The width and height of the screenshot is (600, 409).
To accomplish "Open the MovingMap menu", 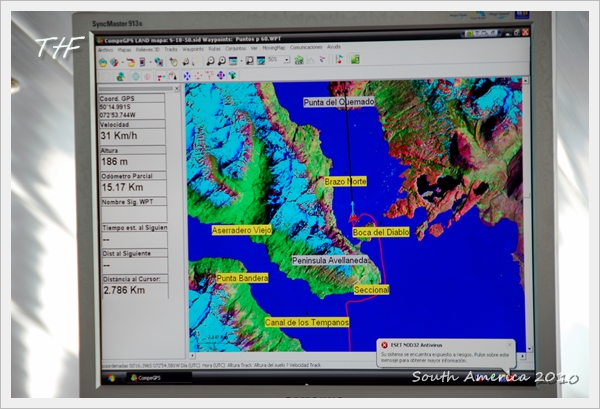I will [x=274, y=48].
